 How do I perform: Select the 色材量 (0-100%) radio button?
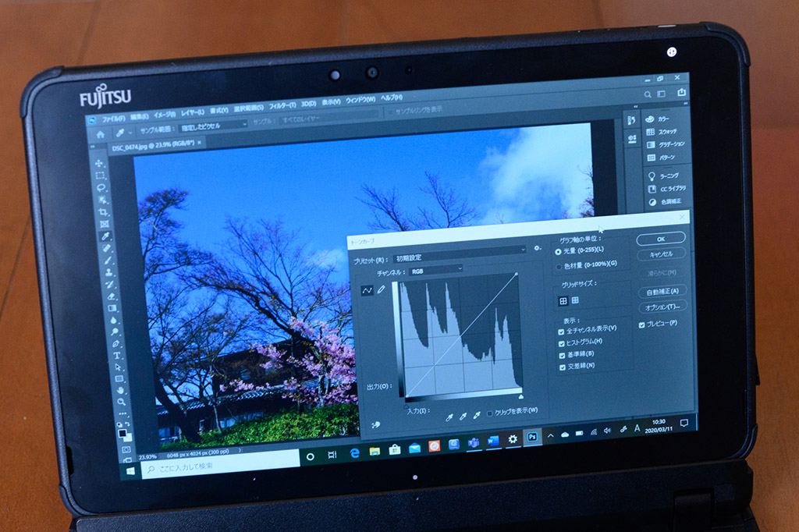pos(559,265)
